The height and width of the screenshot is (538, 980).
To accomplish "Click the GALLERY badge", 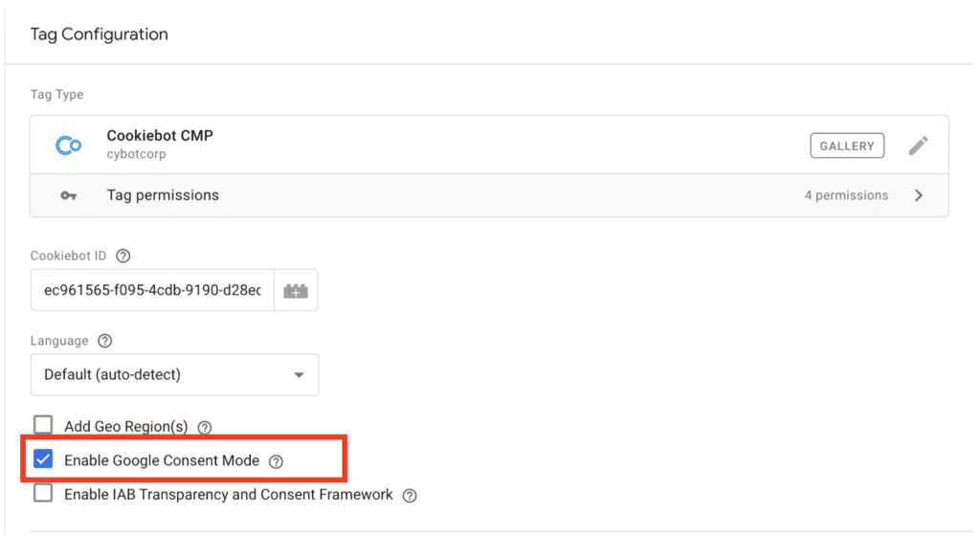I will tap(846, 146).
